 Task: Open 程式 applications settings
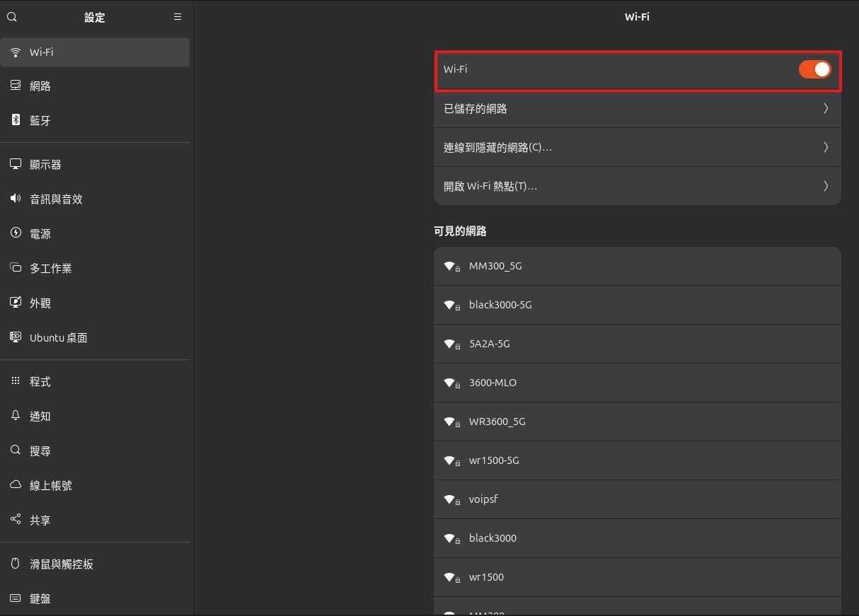95,382
